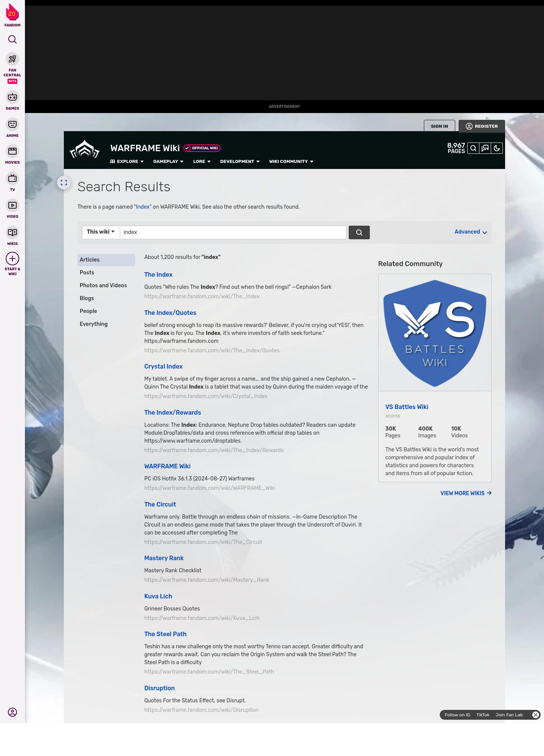
Task: Open the TV icon in sidebar
Action: click(12, 178)
